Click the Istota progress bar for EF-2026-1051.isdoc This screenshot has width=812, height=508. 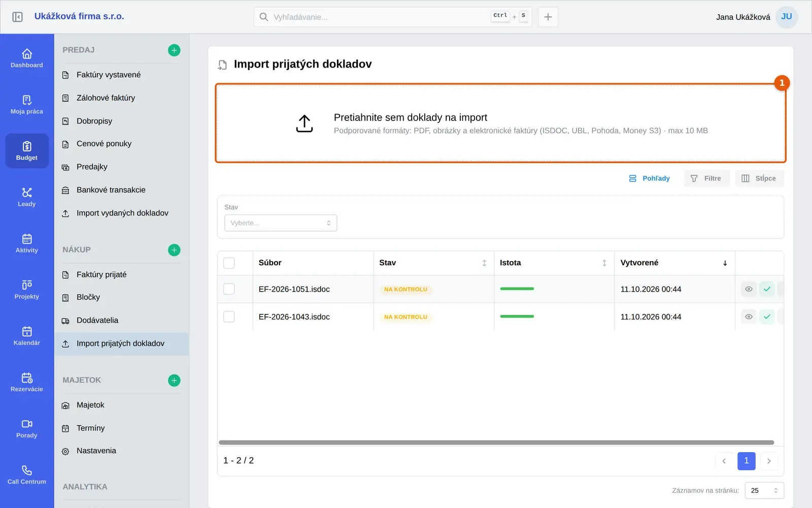(517, 289)
